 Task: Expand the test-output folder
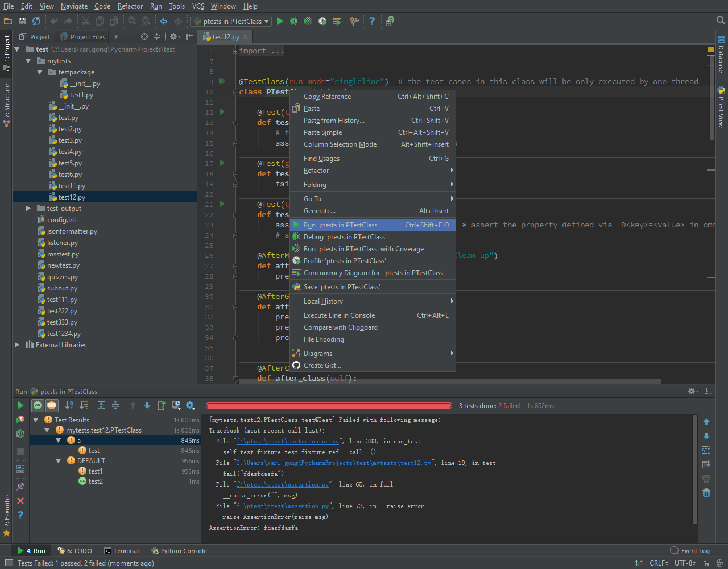(x=28, y=209)
